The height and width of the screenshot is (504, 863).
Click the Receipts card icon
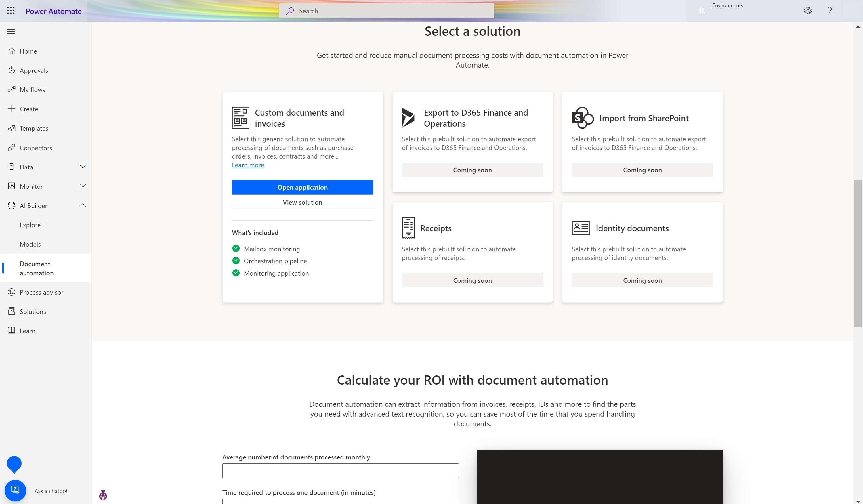point(408,228)
